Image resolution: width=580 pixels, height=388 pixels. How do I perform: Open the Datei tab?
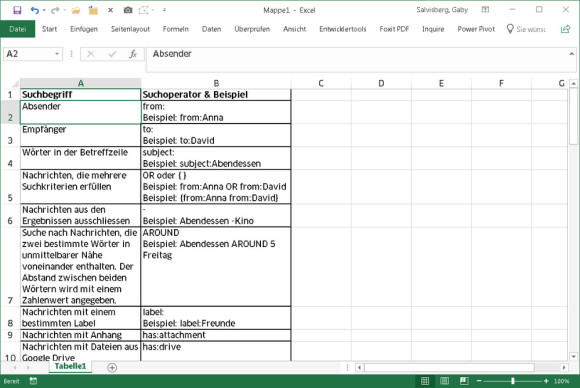pos(17,29)
